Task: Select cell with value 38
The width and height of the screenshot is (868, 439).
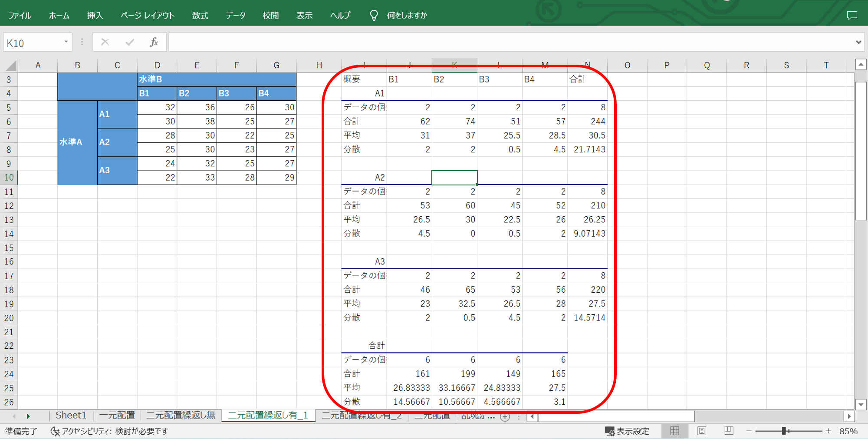Action: tap(197, 121)
